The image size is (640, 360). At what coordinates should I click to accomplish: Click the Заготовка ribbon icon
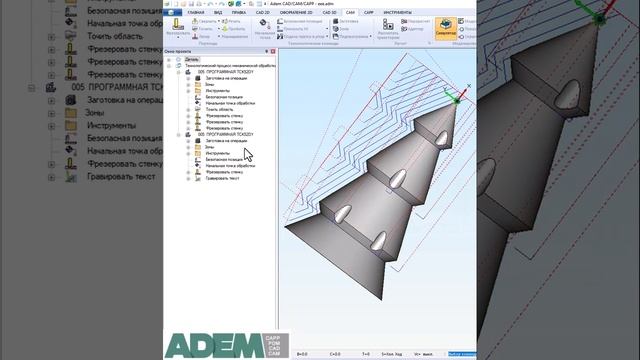[336, 21]
